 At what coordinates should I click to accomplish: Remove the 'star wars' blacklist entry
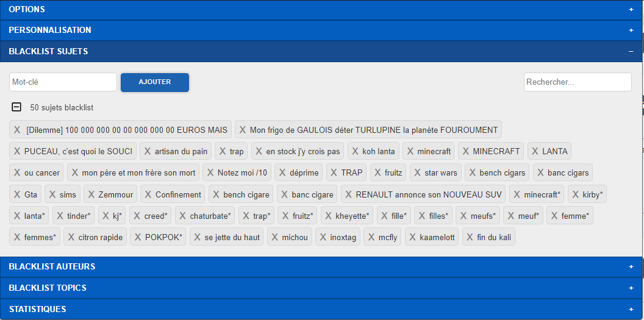click(418, 172)
